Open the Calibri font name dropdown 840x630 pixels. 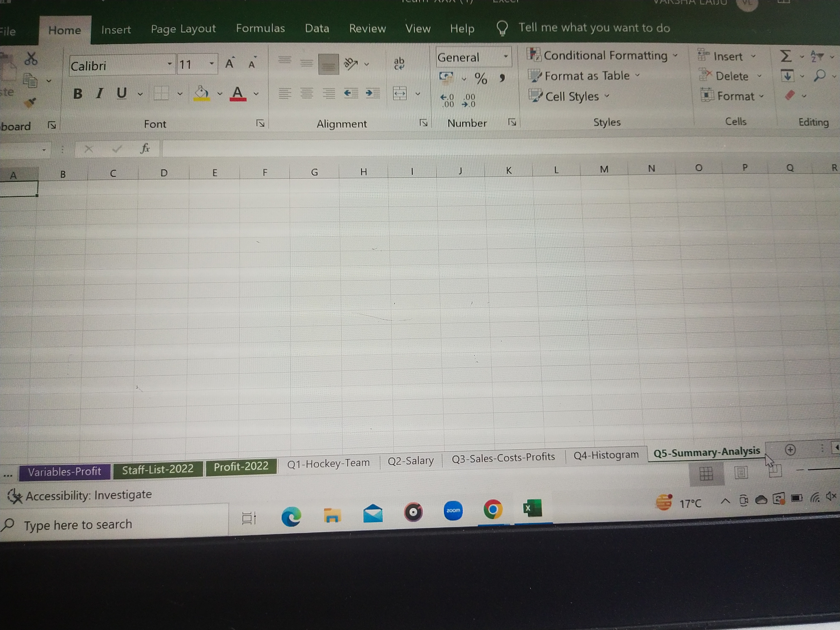[x=169, y=64]
